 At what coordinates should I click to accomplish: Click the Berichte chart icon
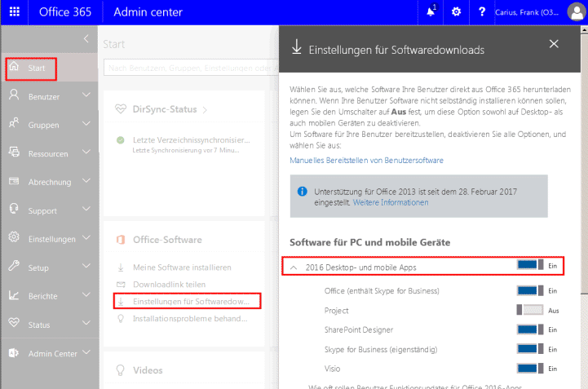pos(14,295)
